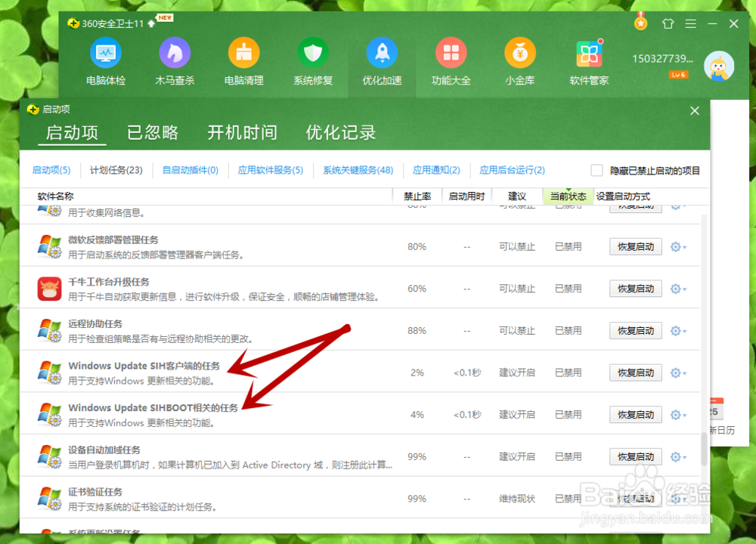Viewport: 756px width, 544px height.
Task: Click the Windows Update SIH客户端 task icon
Action: (50, 372)
